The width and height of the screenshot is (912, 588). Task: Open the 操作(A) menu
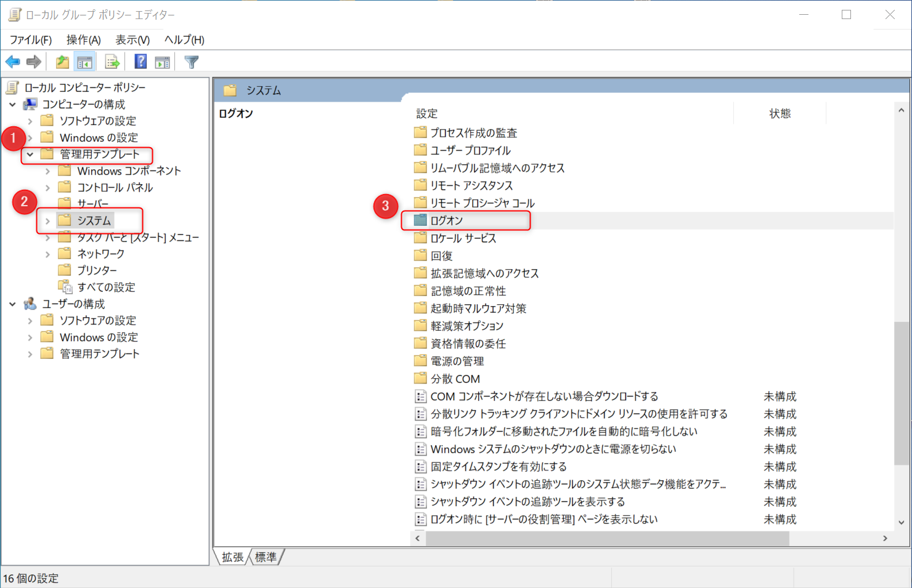(83, 39)
